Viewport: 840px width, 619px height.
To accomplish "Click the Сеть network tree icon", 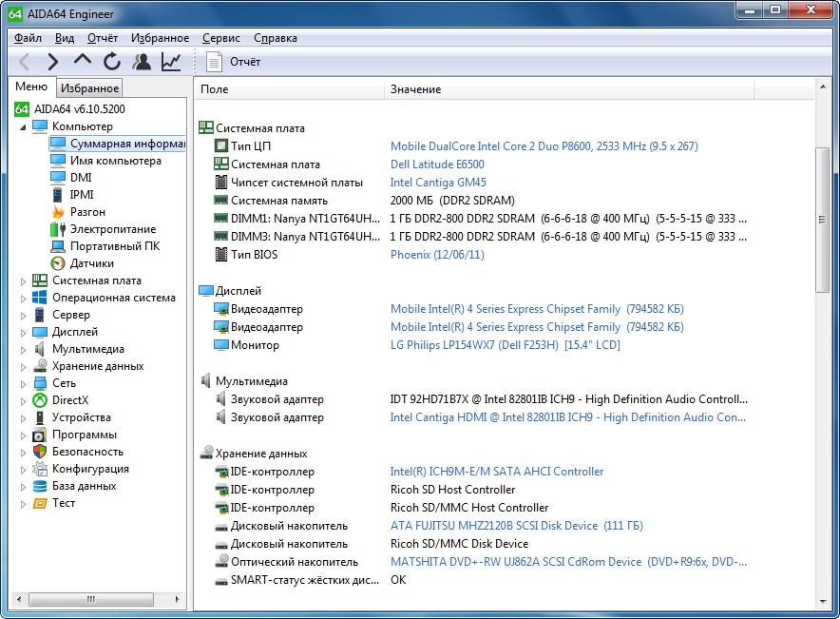I will point(40,383).
